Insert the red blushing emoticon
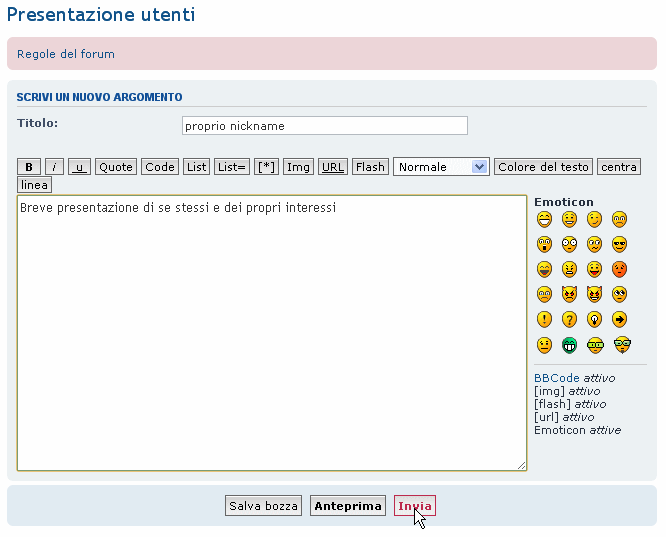The height and width of the screenshot is (537, 666). pyautogui.click(x=620, y=269)
